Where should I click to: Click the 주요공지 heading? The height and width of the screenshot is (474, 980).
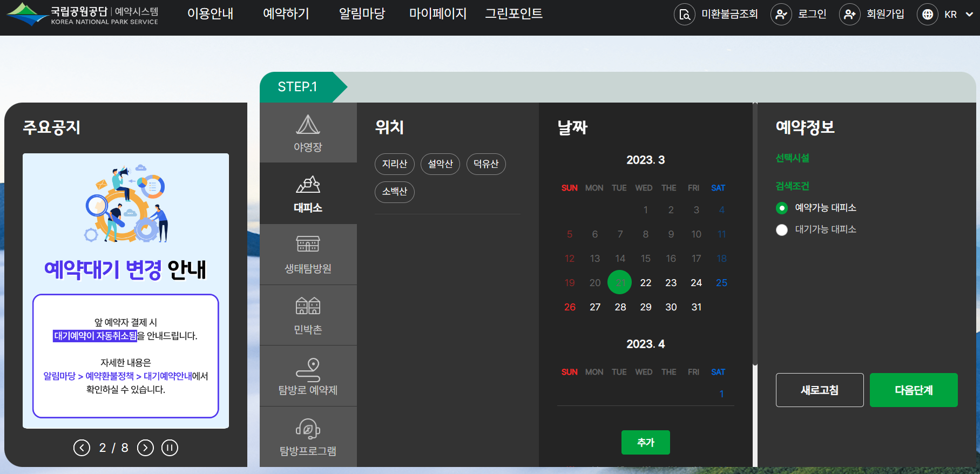pos(52,127)
